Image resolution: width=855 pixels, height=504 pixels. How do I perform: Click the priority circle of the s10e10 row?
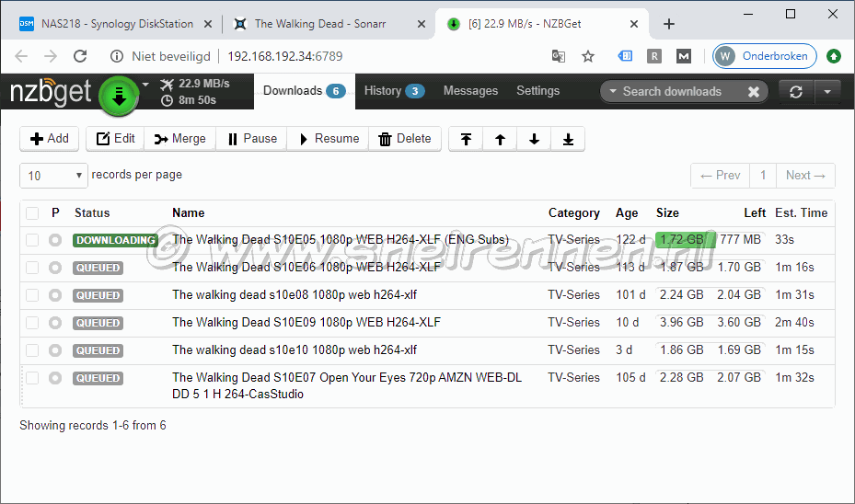click(x=55, y=350)
